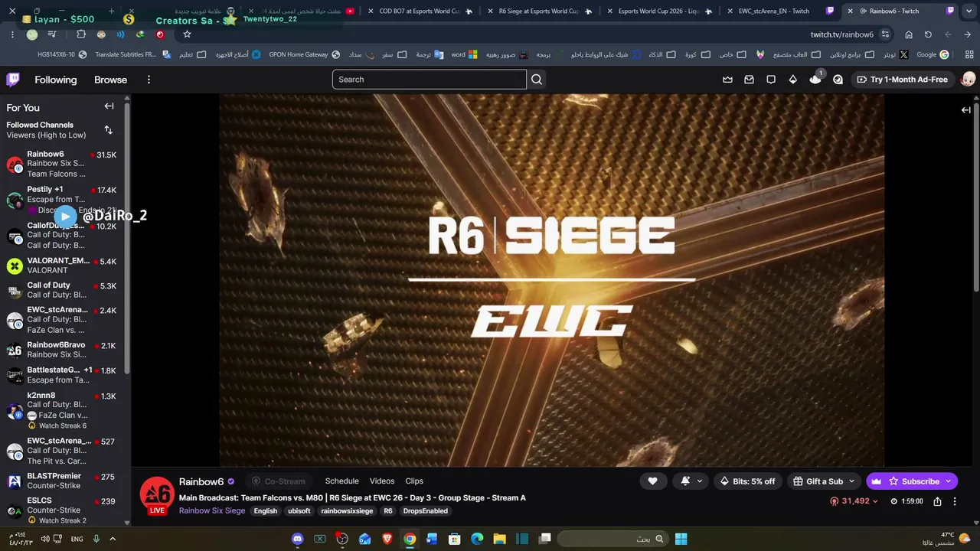Image resolution: width=980 pixels, height=551 pixels.
Task: Open the icon left of Try 1-Month Ad-Free
Action: pyautogui.click(x=838, y=80)
